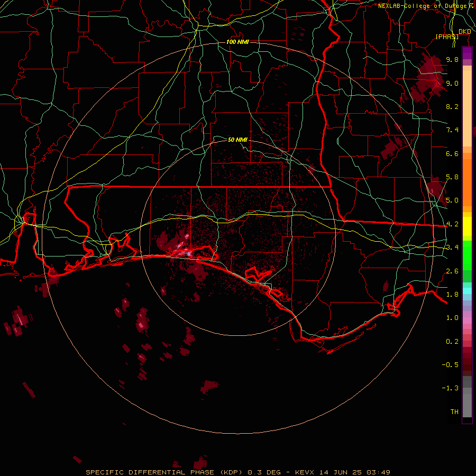Pick the yellow segment of the color bar
Viewport: 476px width, 476px height.
pos(467,226)
